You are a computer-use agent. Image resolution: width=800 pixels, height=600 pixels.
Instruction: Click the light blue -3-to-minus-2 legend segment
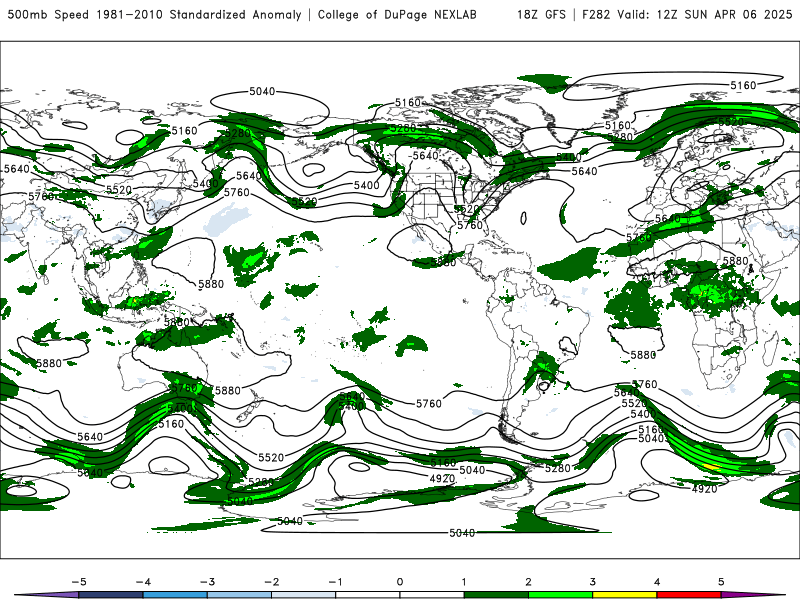[239, 595]
